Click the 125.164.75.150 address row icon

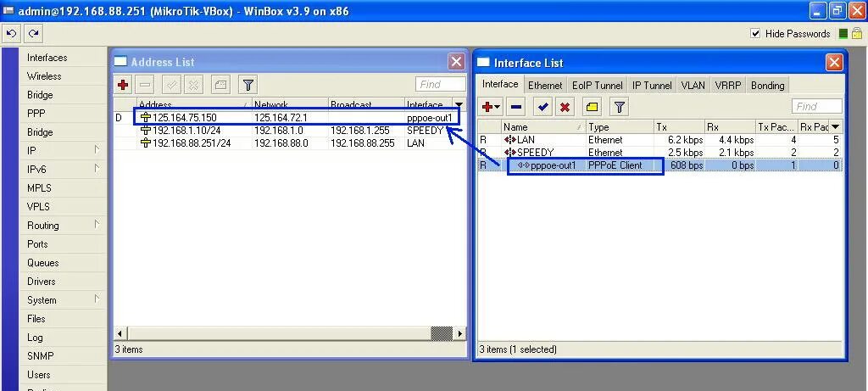point(146,117)
